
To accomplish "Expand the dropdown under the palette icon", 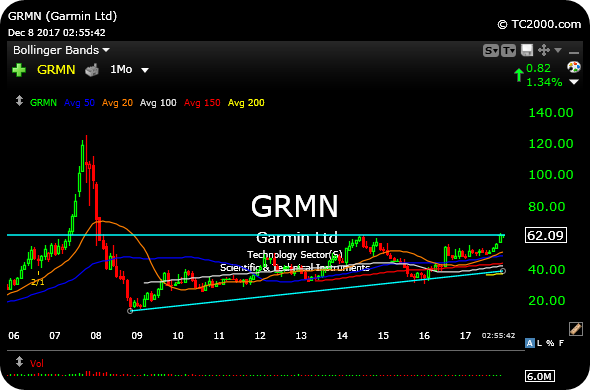I will click(574, 82).
